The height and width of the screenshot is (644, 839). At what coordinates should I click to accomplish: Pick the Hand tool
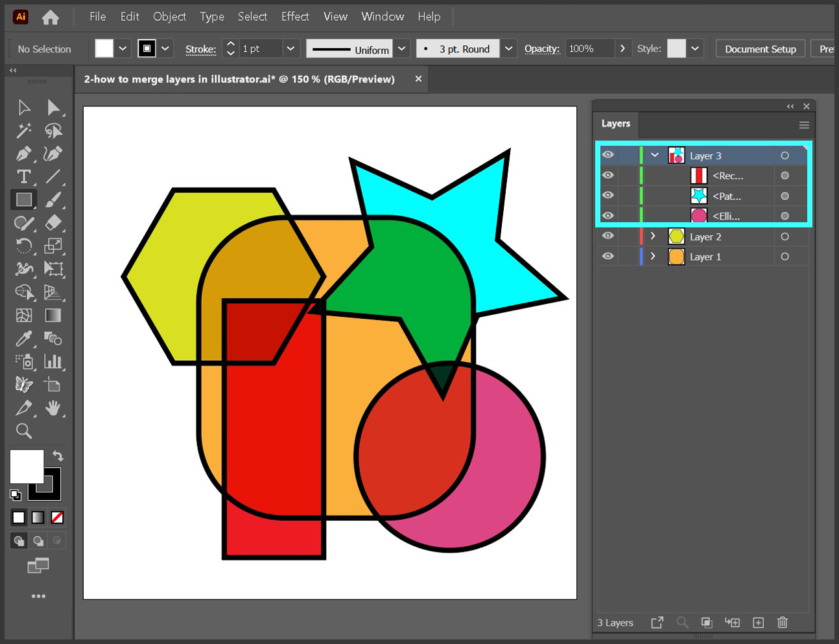coord(53,408)
